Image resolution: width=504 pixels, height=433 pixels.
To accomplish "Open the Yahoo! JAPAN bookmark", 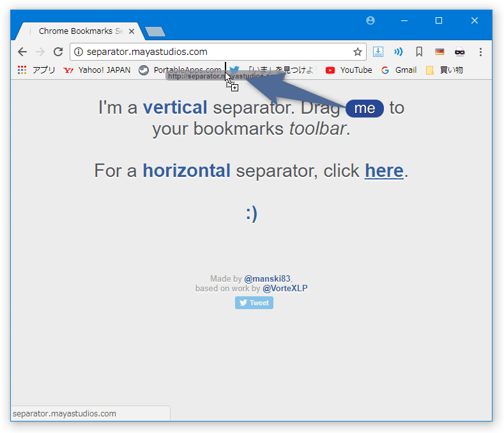I will (97, 70).
